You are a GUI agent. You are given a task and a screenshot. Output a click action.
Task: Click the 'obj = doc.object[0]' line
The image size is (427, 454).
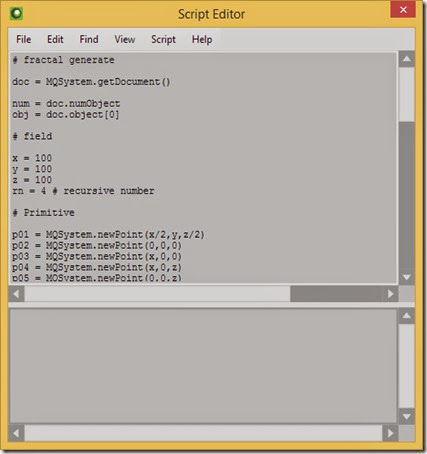click(66, 115)
